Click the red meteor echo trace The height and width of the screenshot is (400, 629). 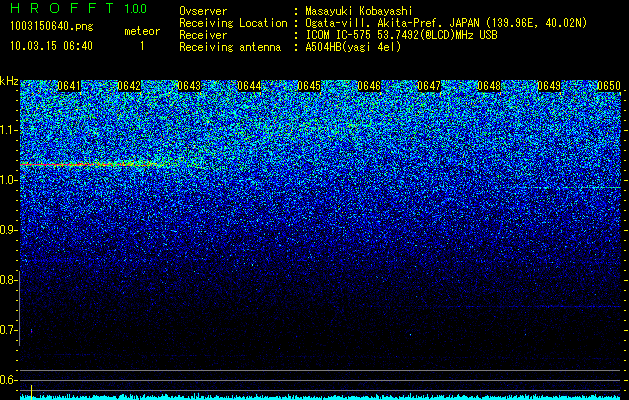click(92, 164)
